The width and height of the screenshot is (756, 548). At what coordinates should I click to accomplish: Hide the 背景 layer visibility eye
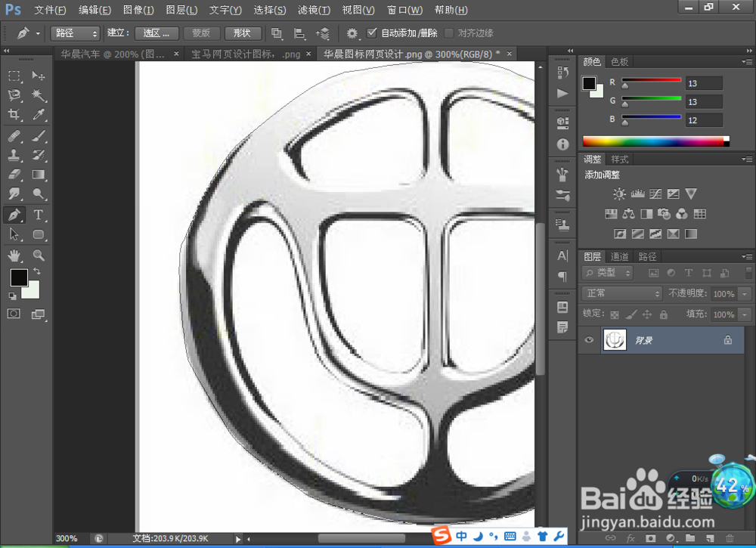[x=589, y=340]
